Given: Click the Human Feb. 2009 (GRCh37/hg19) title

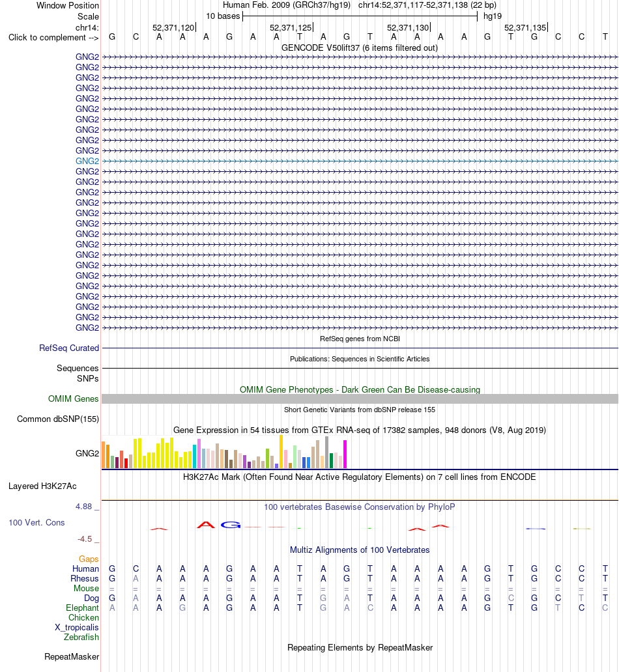Looking at the screenshot, I should tap(287, 5).
